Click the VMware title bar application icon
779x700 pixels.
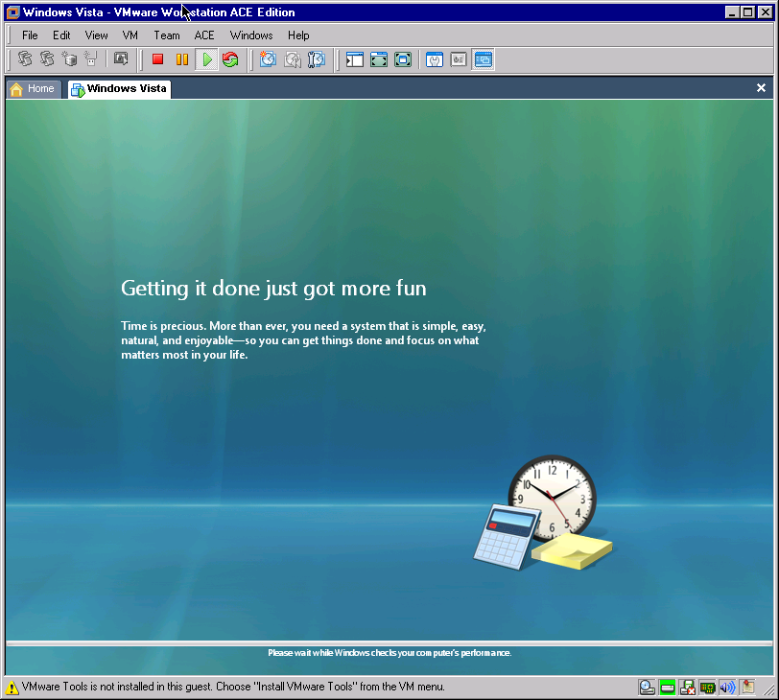[12, 12]
